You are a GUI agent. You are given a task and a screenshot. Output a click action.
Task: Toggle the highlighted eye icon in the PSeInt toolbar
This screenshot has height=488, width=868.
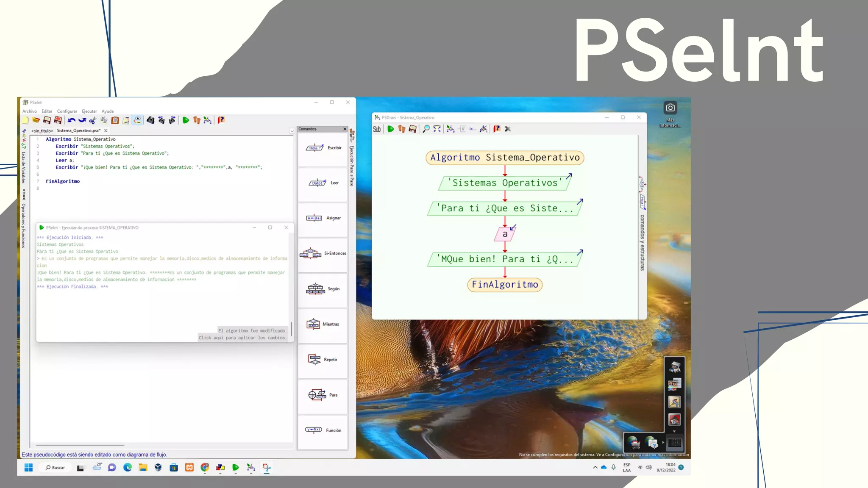pyautogui.click(x=137, y=120)
